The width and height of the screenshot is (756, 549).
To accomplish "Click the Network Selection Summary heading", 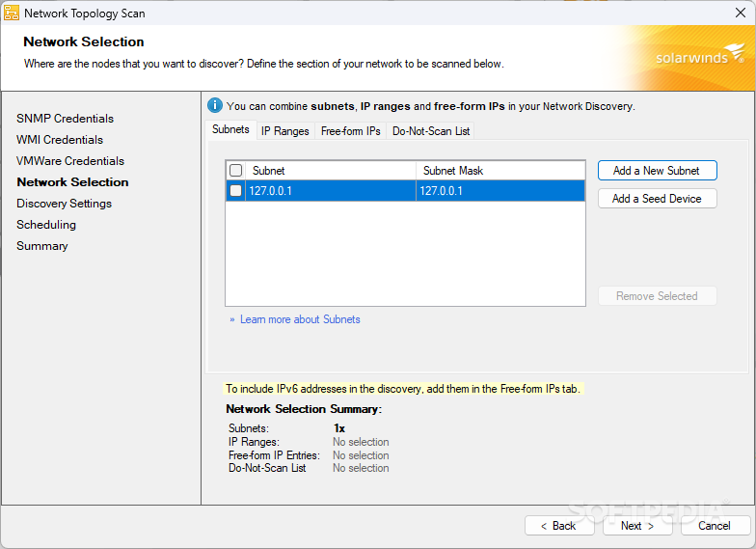I will (x=304, y=409).
